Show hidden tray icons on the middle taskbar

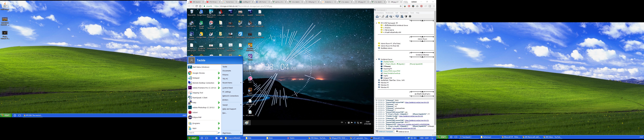[x=405, y=138]
